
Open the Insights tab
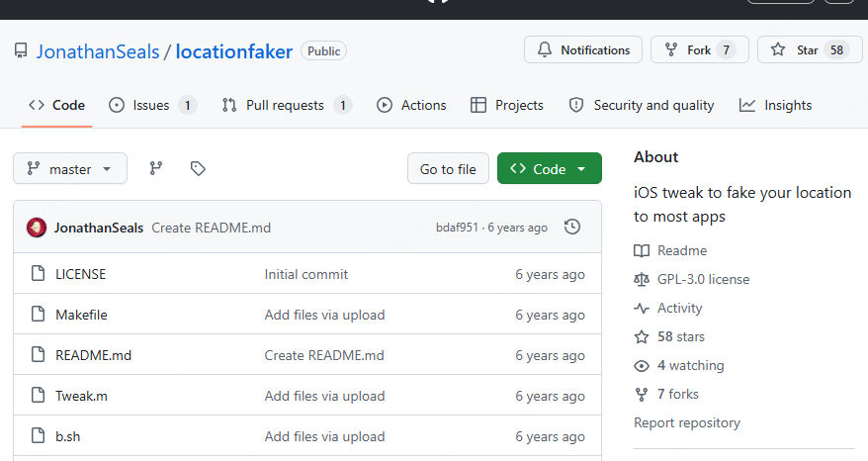[x=775, y=105]
